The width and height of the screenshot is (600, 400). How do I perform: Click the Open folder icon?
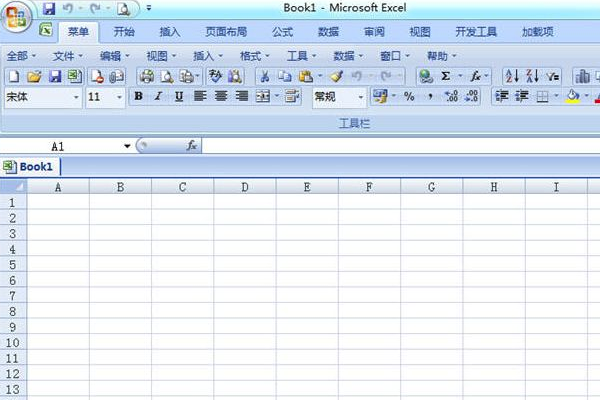point(34,76)
